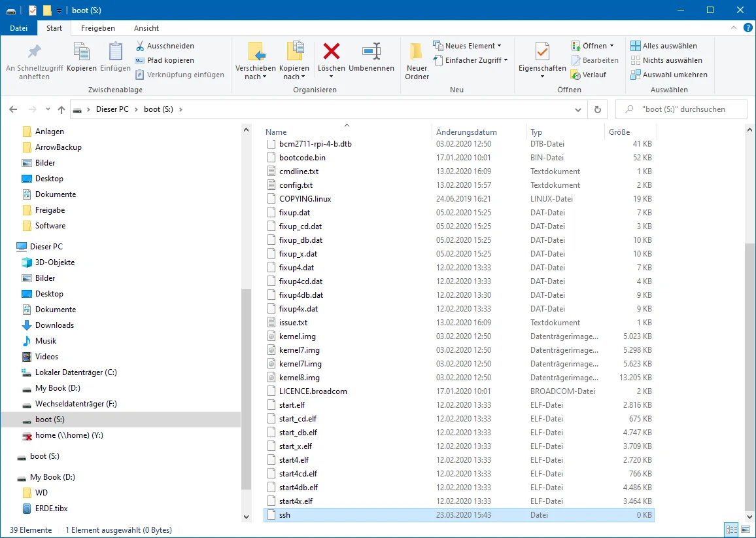The image size is (756, 538).
Task: Refresh the current folder view
Action: (x=597, y=109)
